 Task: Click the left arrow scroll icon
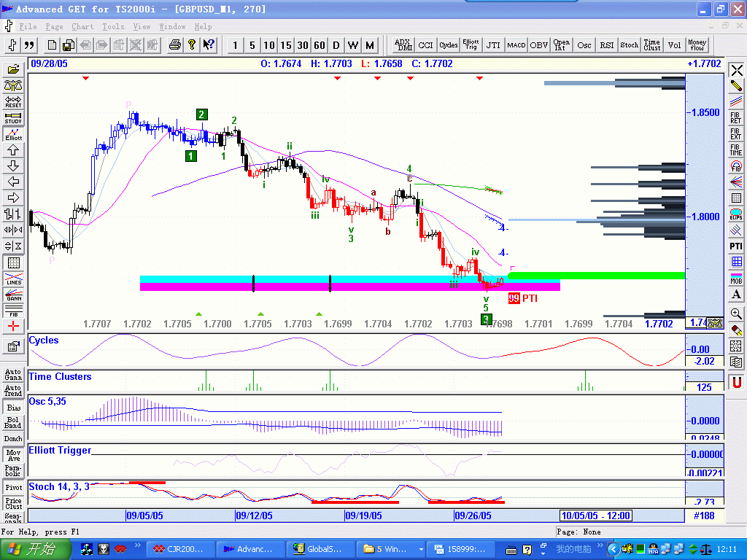coord(13,182)
